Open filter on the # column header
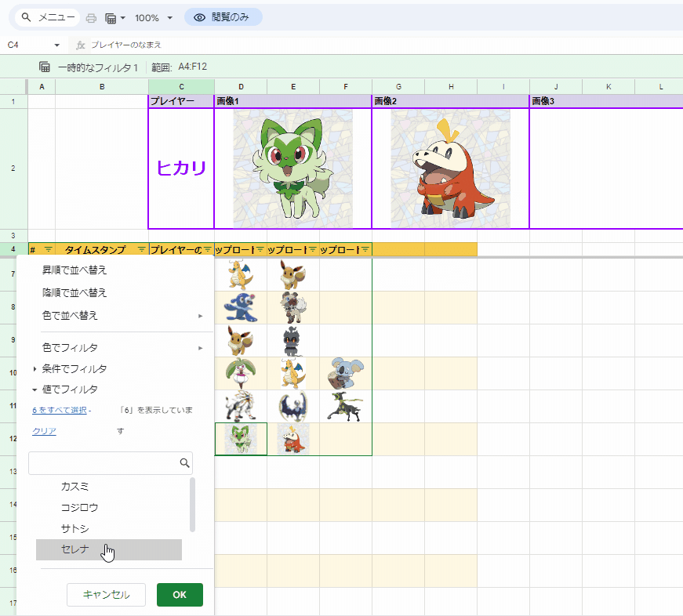 pos(49,249)
